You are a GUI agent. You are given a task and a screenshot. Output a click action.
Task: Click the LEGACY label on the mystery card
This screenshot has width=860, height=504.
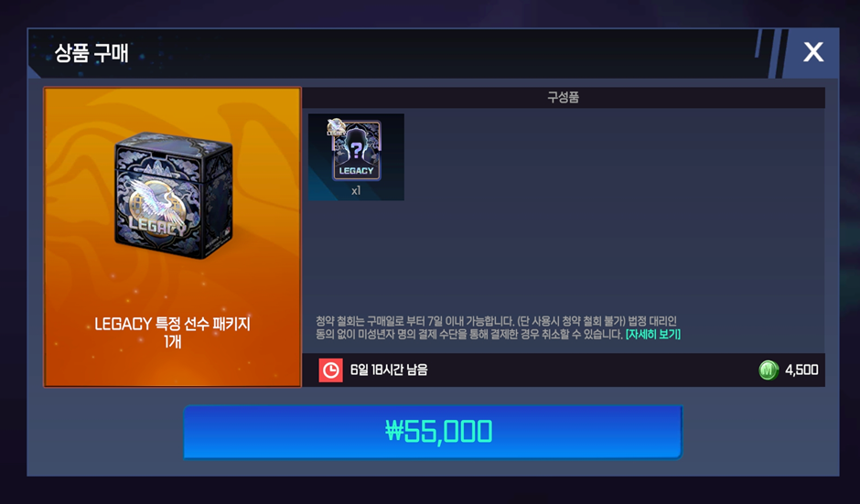pyautogui.click(x=356, y=170)
